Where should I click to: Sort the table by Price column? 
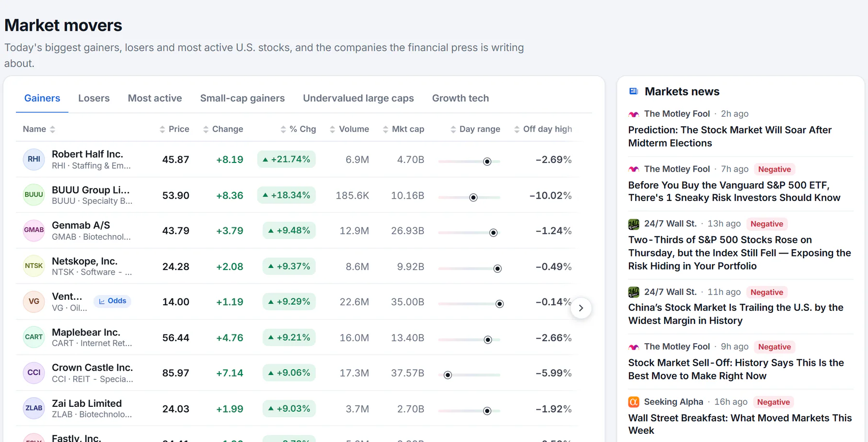tap(174, 129)
